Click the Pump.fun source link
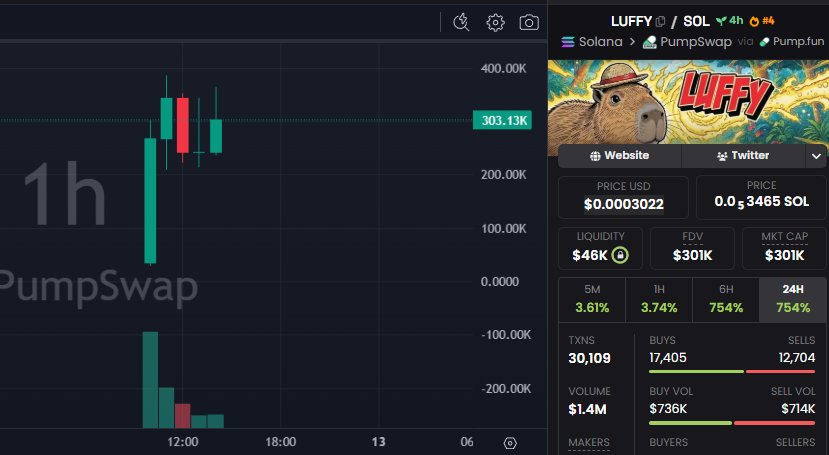 click(791, 42)
